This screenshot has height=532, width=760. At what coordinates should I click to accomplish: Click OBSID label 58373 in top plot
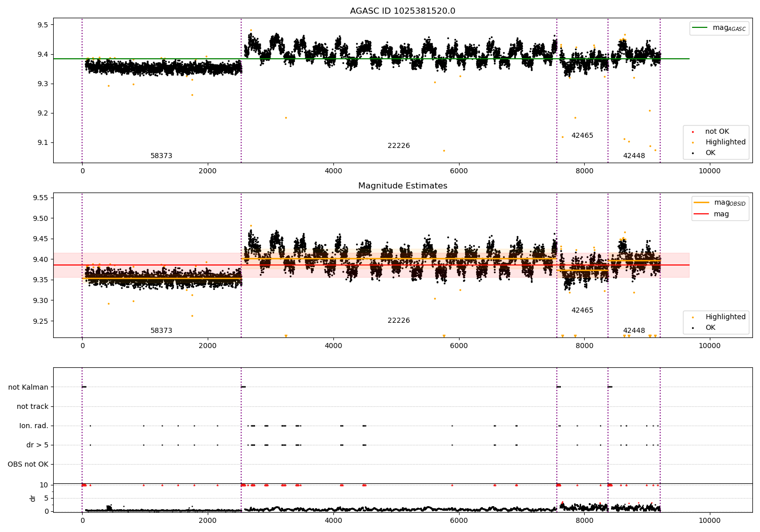(161, 156)
